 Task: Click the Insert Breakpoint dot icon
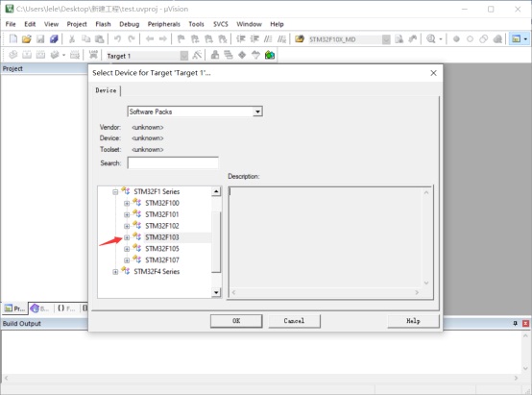456,39
